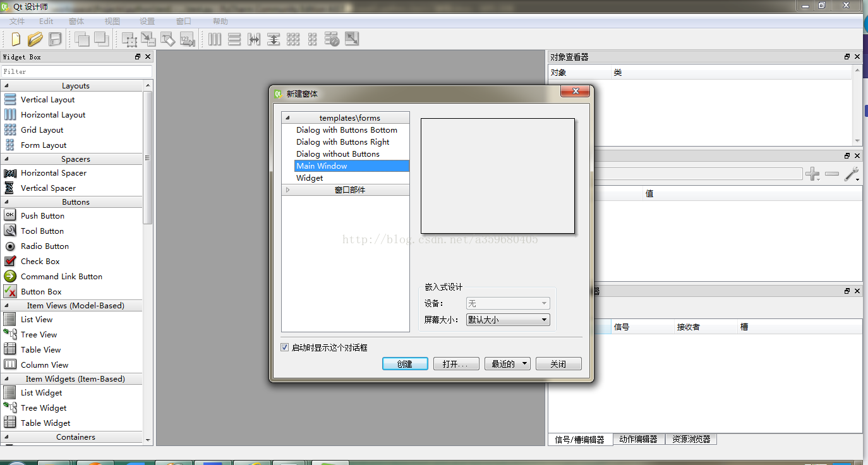Screen dimensions: 868x465
Task: Open the 帮助 menu
Action: click(x=220, y=21)
